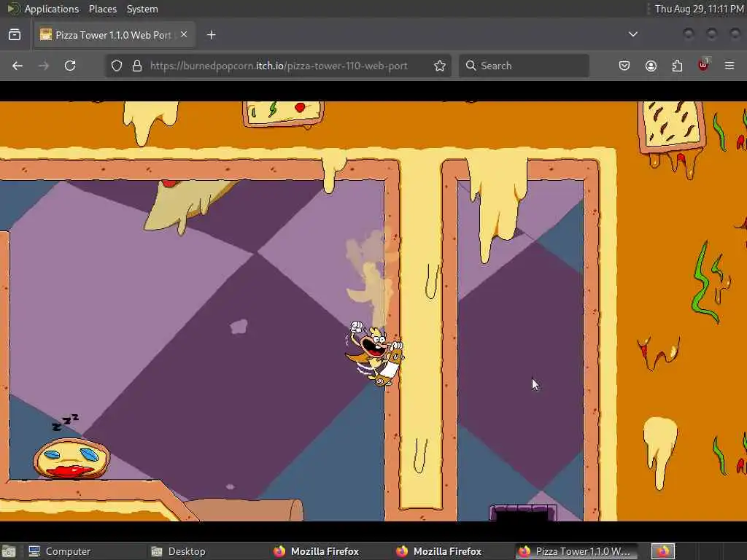
Task: Open the System menu
Action: [x=142, y=9]
